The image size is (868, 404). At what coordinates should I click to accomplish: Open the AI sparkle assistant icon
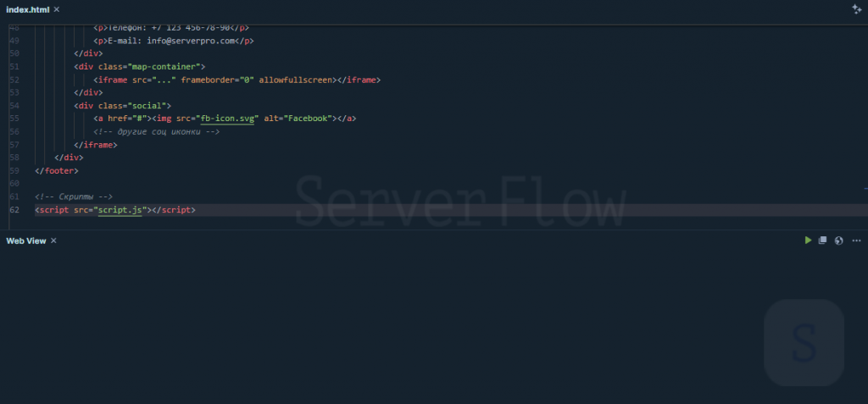pos(856,8)
